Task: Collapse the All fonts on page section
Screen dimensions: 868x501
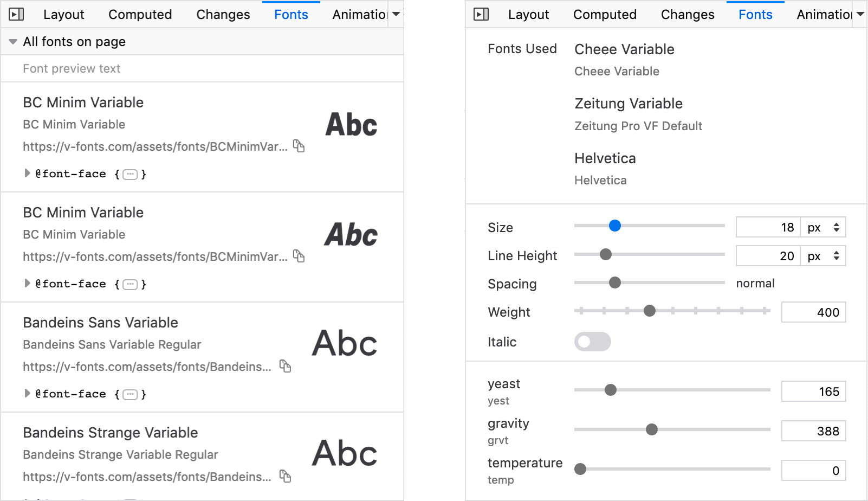Action: [x=12, y=41]
